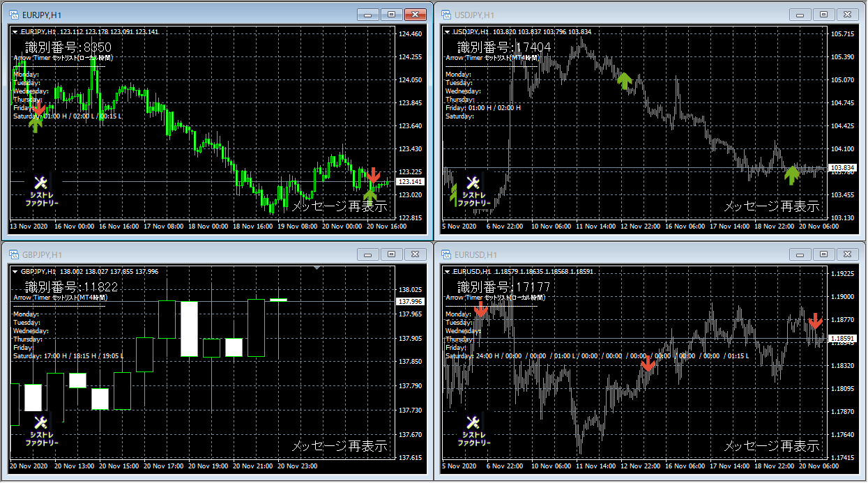Click the Friday: 01:00 H / 02:00 H line in USDJPY

tap(483, 108)
